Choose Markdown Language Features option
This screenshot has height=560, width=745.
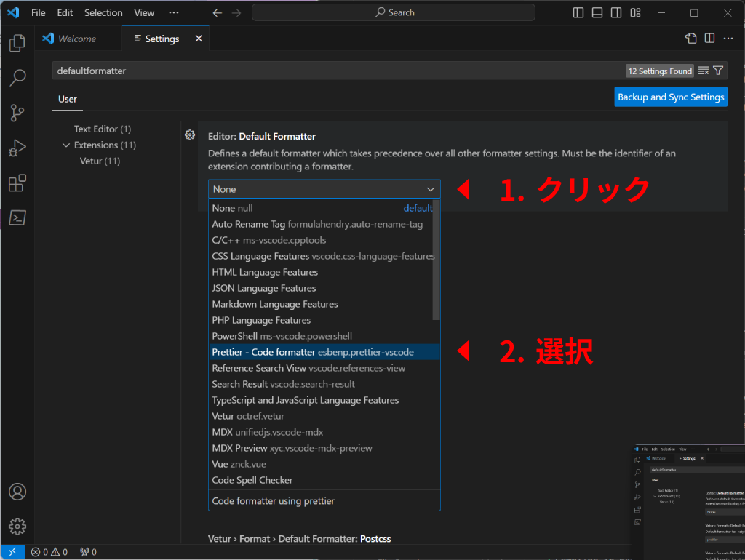click(x=322, y=304)
